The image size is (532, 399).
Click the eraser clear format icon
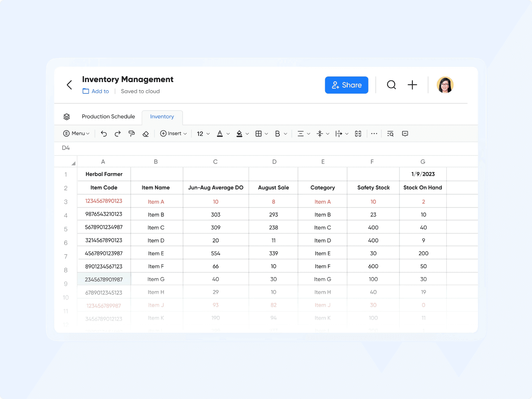pyautogui.click(x=146, y=134)
